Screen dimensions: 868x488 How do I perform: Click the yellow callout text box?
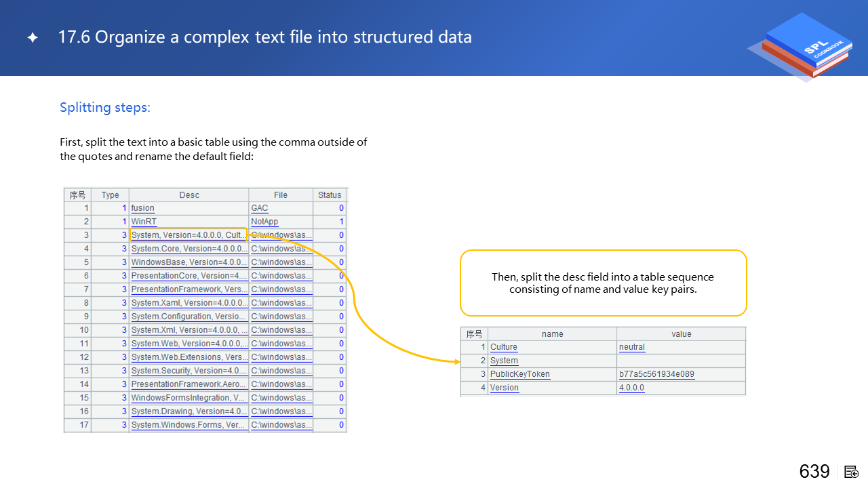603,283
